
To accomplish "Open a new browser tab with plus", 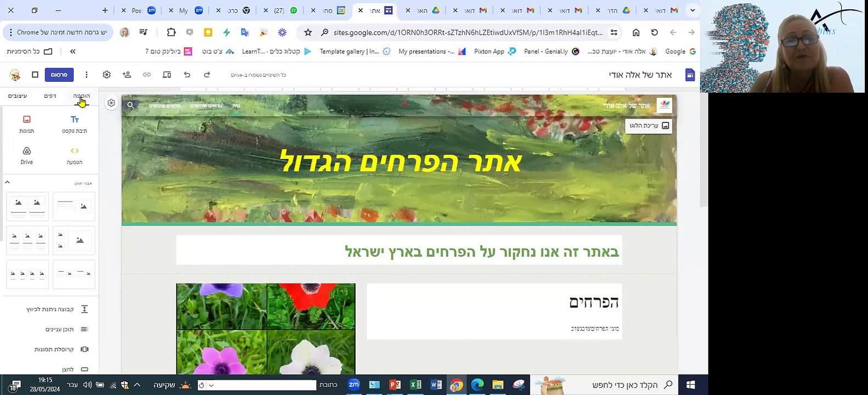I will 105,10.
